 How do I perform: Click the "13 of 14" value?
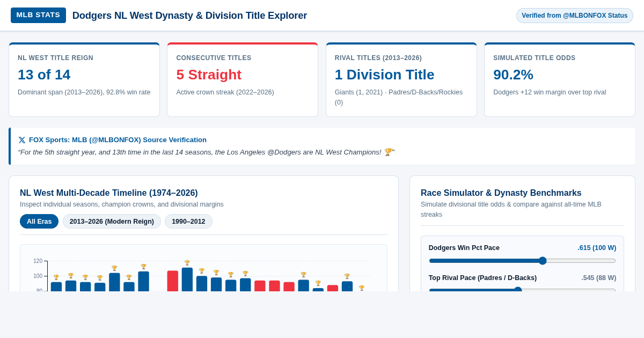[44, 75]
